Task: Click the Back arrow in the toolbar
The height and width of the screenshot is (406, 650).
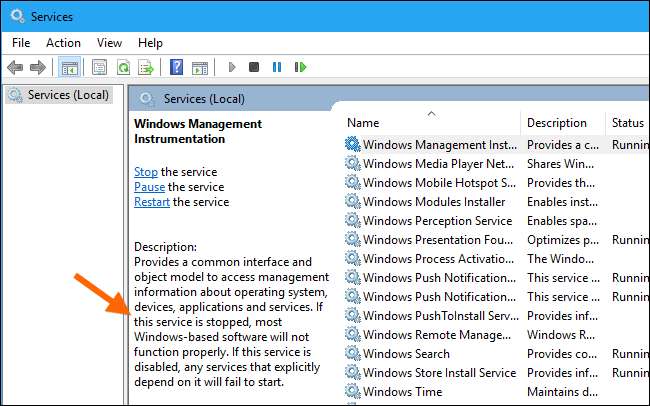Action: point(16,67)
